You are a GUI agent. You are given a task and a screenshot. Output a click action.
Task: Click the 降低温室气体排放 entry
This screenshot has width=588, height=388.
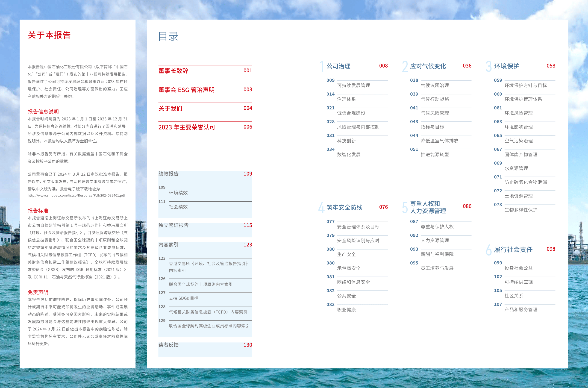tap(440, 141)
